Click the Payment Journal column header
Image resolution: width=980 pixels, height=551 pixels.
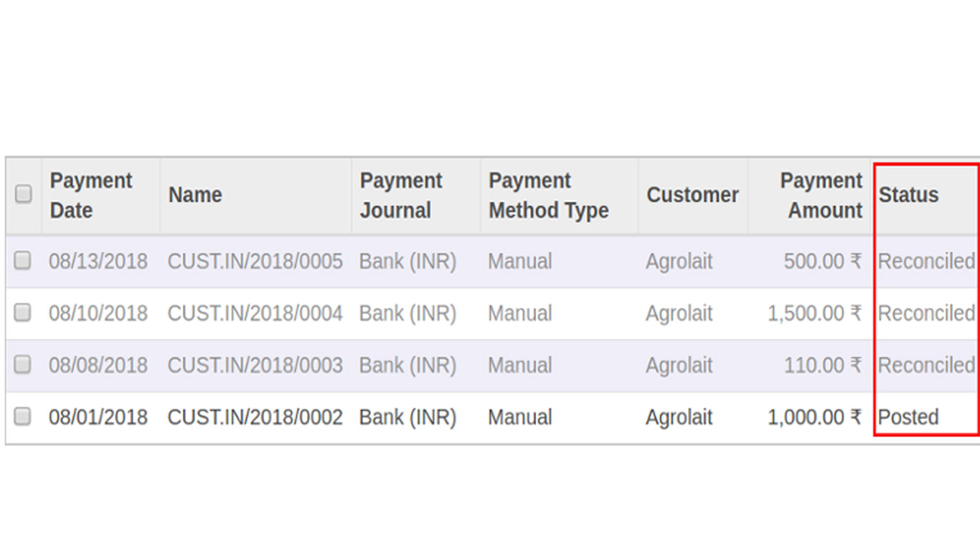tap(401, 195)
